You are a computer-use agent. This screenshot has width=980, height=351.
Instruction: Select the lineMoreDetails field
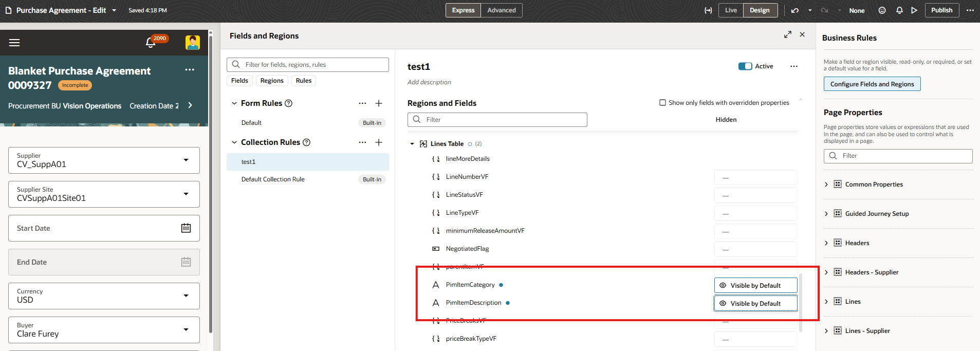(468, 159)
